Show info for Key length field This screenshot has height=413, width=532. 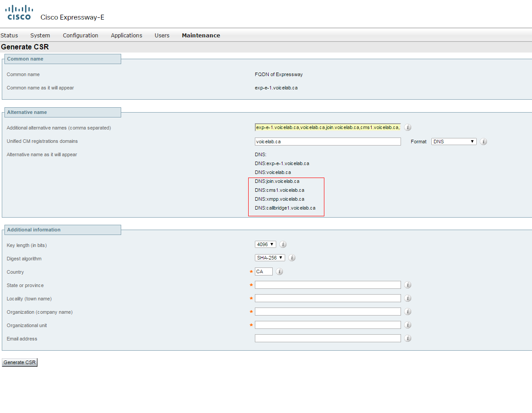point(283,244)
